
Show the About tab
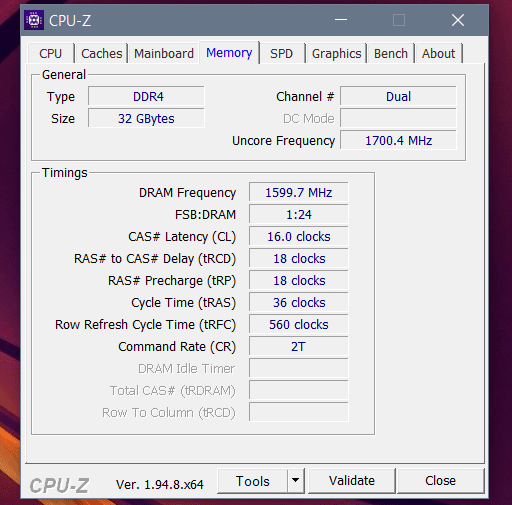coord(438,53)
